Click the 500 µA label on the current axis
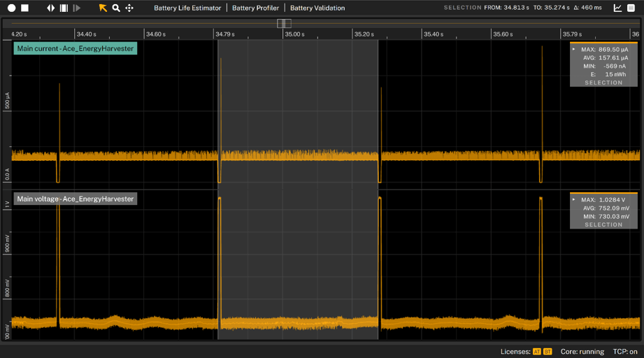 pyautogui.click(x=7, y=101)
